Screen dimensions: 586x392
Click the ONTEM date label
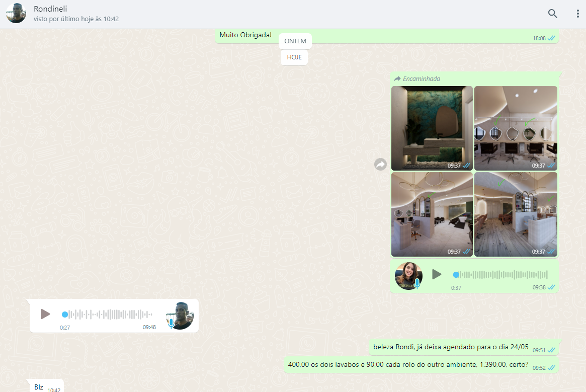click(x=295, y=41)
